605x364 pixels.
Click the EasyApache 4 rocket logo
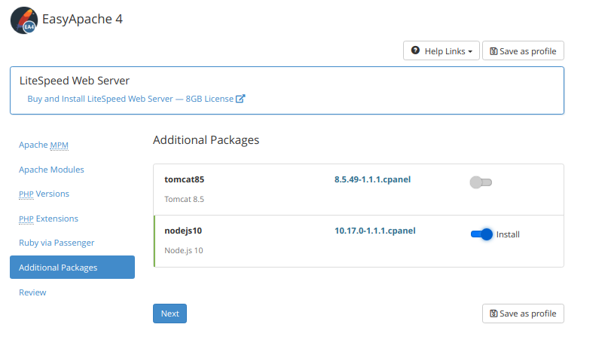click(x=24, y=20)
